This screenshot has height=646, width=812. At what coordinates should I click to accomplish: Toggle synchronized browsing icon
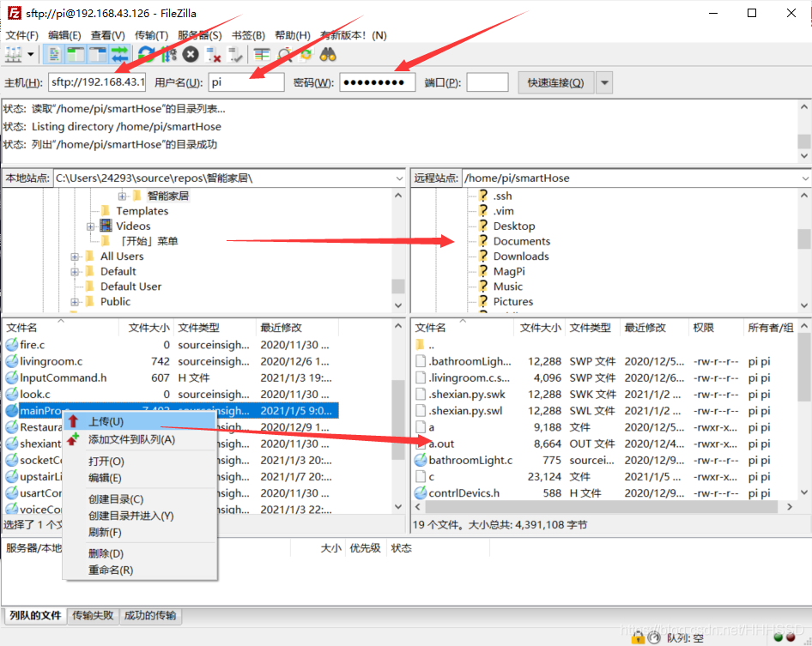306,54
